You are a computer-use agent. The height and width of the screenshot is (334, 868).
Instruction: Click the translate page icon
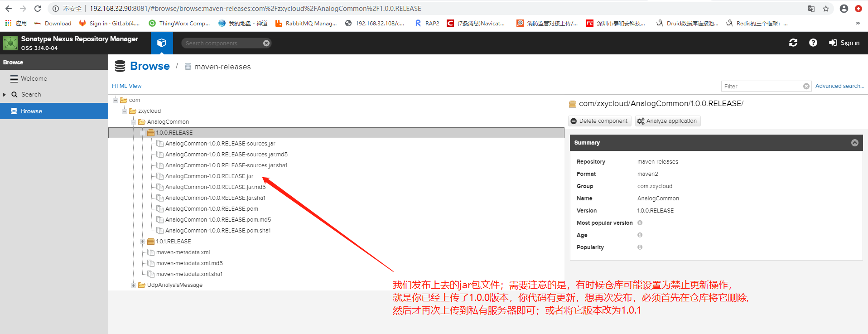pos(811,9)
